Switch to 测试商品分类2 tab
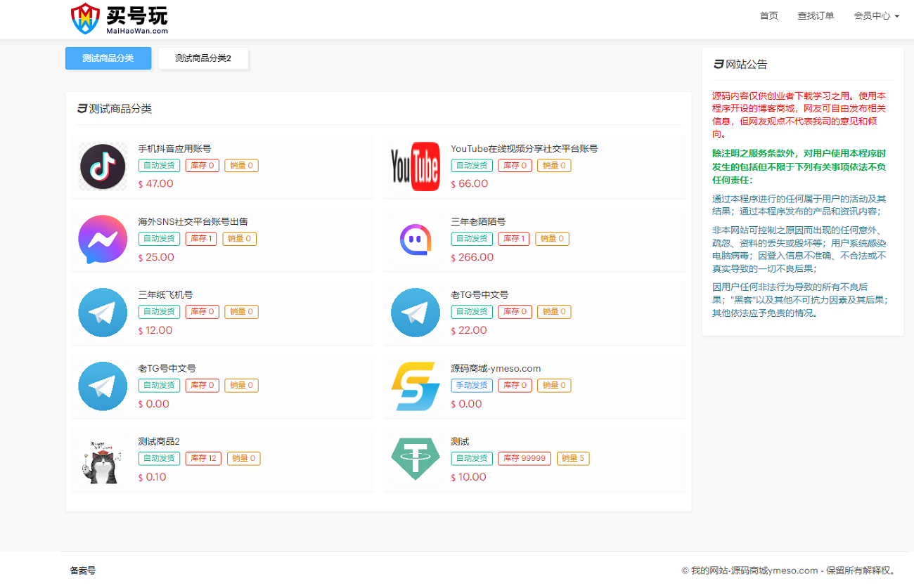This screenshot has height=588, width=914. click(203, 58)
